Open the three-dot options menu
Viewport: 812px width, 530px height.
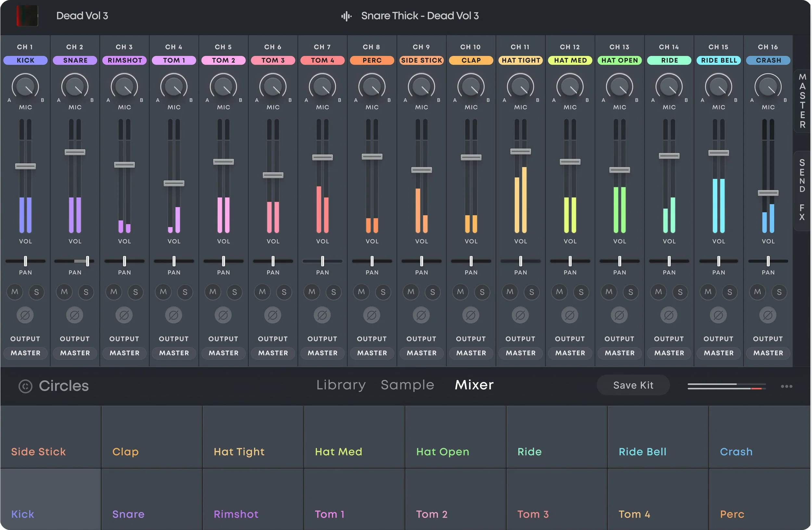(786, 386)
